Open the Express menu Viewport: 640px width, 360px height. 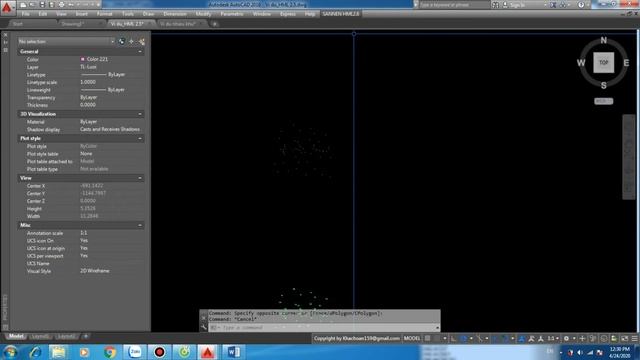(x=288, y=14)
